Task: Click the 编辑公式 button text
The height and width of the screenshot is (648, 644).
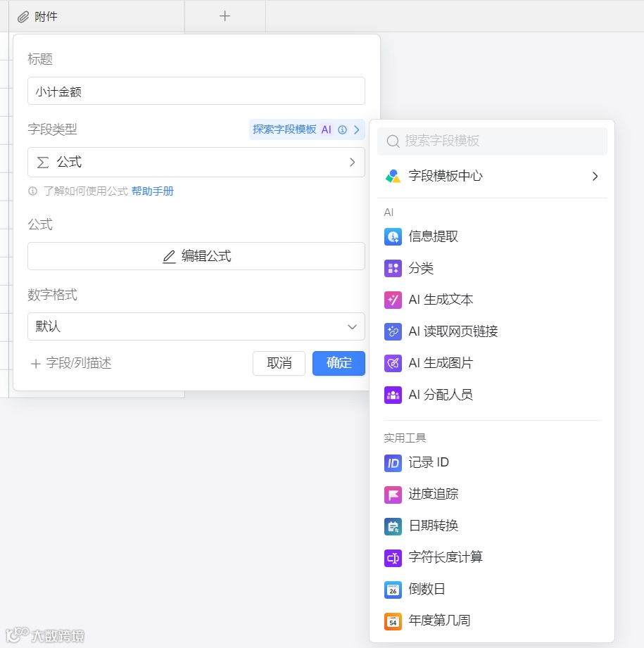Action: point(206,256)
